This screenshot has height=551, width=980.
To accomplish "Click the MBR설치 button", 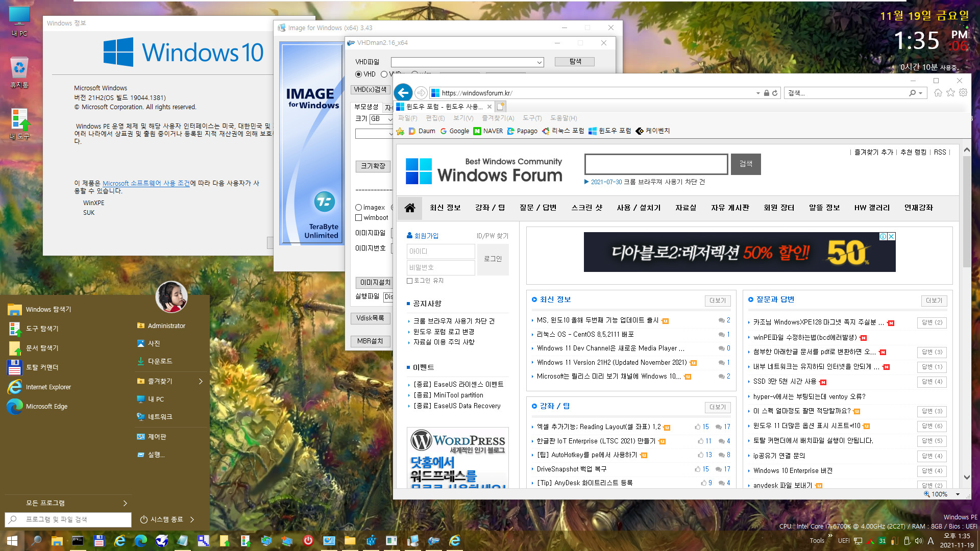I will click(x=370, y=341).
